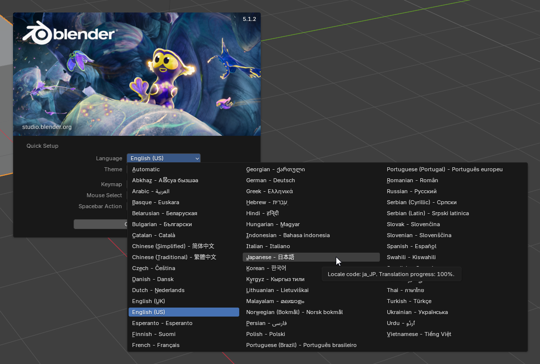Select Spanish - Español
This screenshot has width=540, height=364.
(455, 246)
